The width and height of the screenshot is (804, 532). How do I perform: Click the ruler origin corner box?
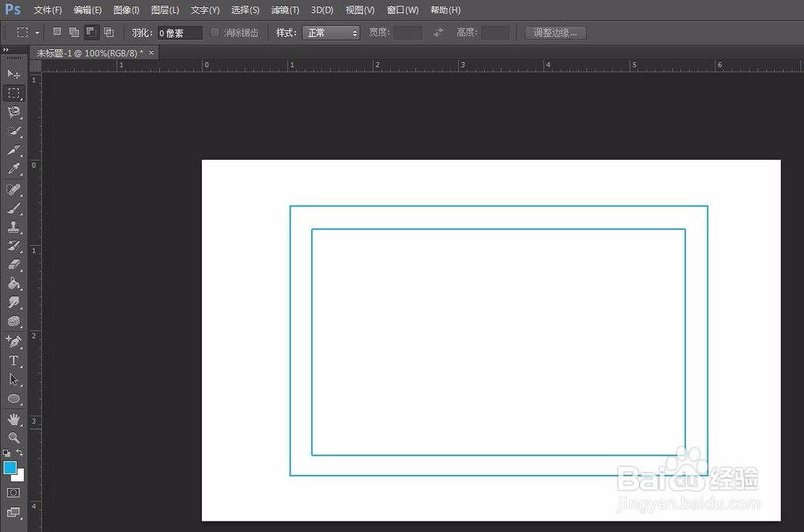click(x=35, y=66)
